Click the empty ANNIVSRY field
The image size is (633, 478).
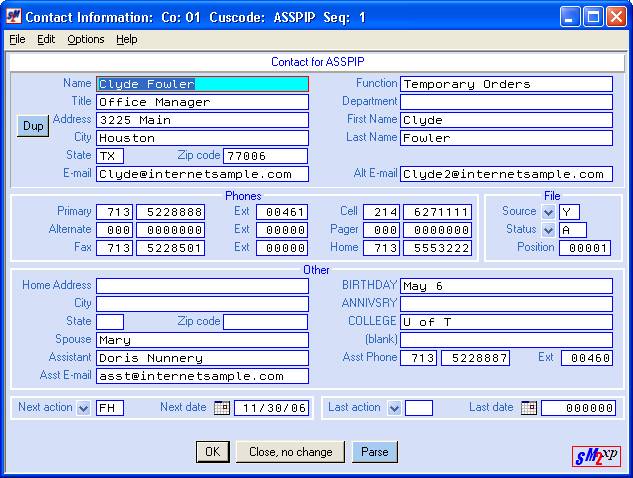tap(507, 304)
